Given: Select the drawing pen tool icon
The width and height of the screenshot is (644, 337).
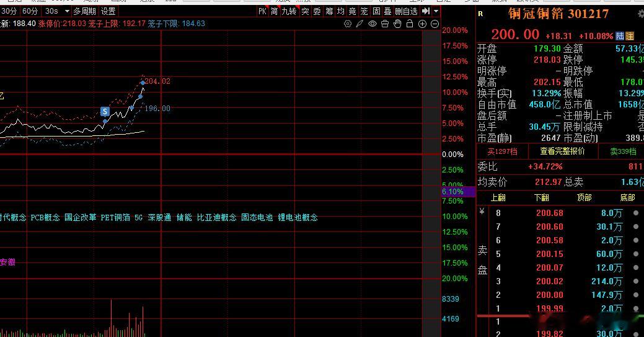Looking at the screenshot, I should tap(359, 24).
